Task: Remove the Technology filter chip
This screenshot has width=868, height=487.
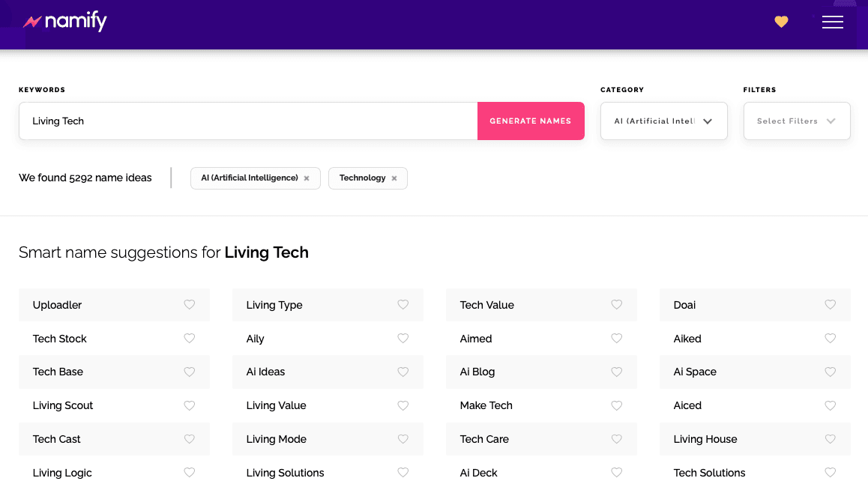Action: coord(394,178)
